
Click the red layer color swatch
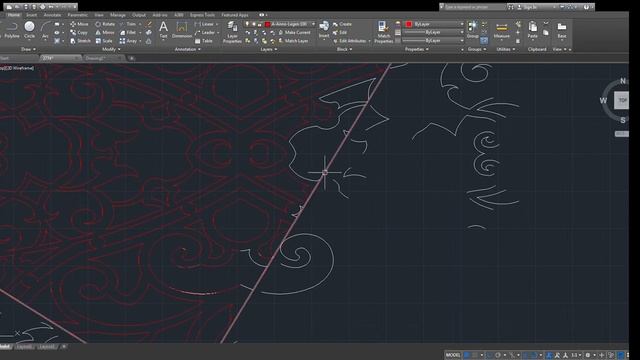pos(267,24)
